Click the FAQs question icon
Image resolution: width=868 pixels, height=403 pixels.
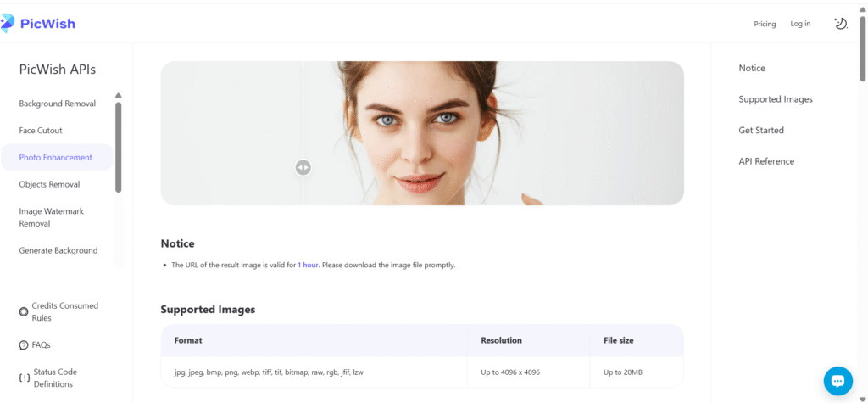pos(24,345)
